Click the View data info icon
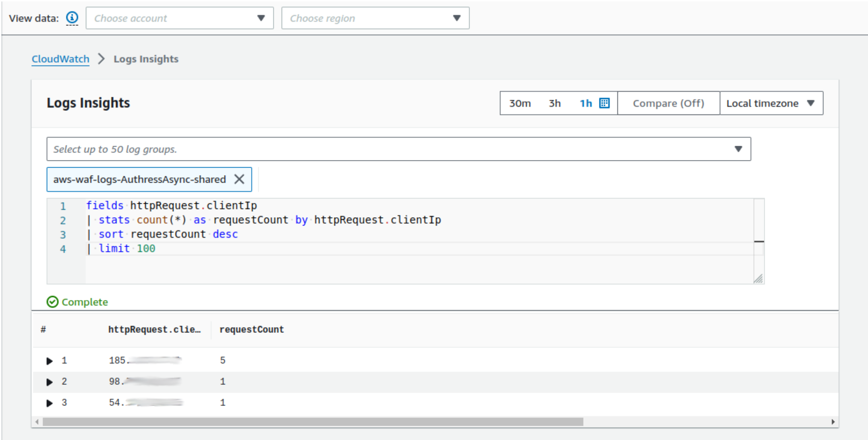 click(72, 18)
